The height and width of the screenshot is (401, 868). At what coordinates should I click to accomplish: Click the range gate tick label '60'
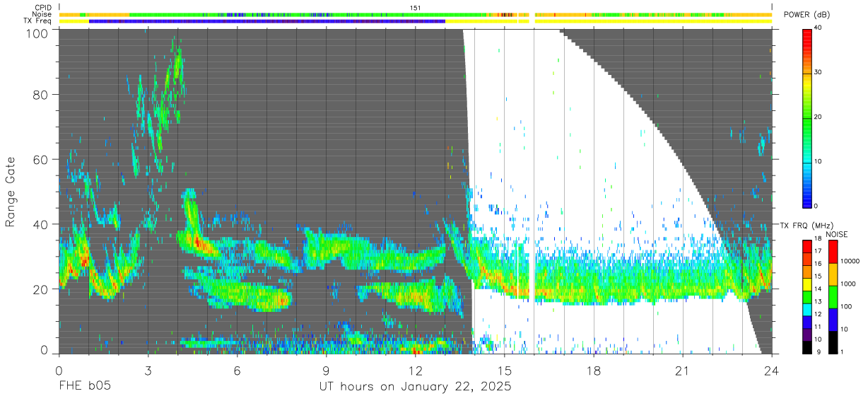(42, 160)
